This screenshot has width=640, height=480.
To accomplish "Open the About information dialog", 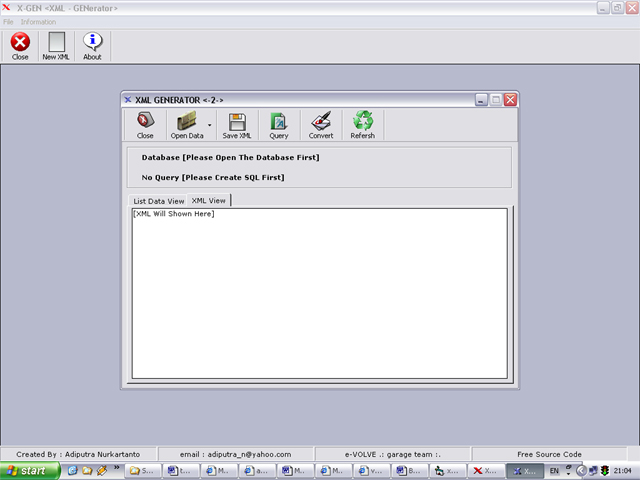I will point(92,44).
